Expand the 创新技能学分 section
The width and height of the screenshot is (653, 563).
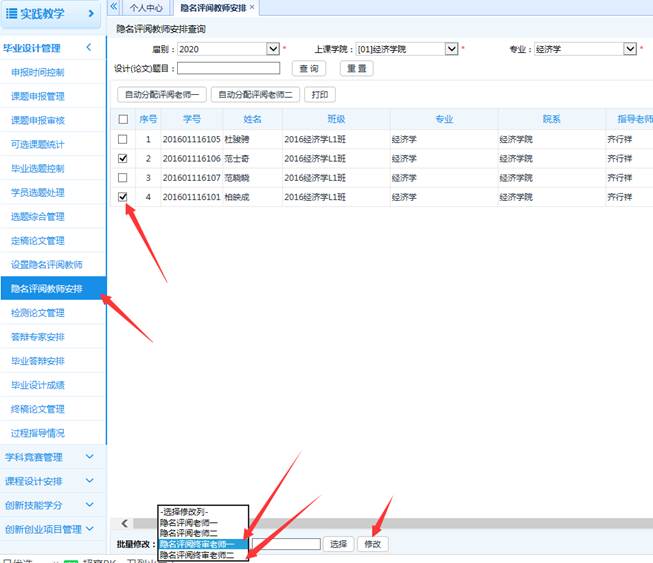89,505
